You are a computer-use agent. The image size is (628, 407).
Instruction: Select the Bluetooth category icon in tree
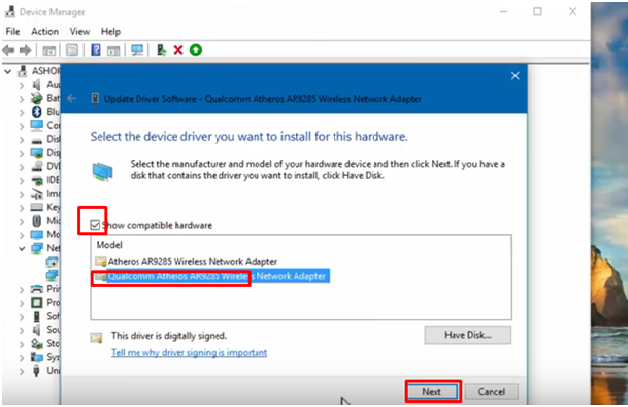[36, 111]
